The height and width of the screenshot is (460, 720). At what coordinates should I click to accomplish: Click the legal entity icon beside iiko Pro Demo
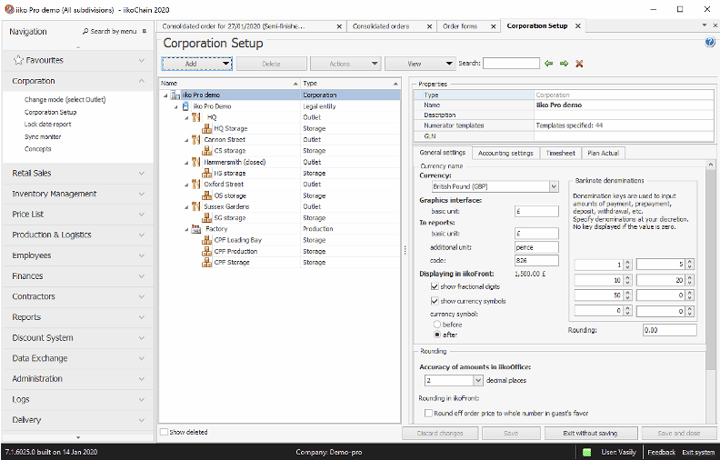pyautogui.click(x=186, y=106)
